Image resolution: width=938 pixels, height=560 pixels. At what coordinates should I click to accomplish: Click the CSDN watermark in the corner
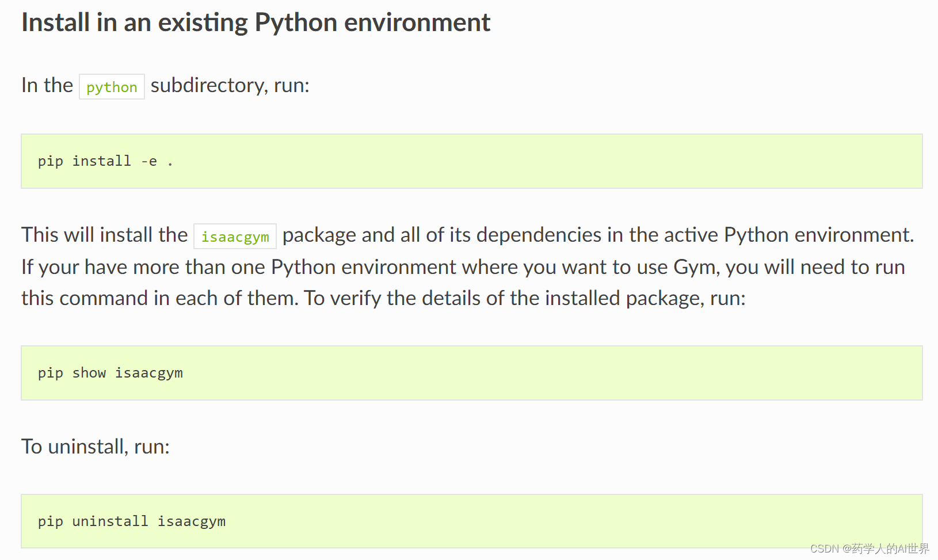tap(869, 548)
